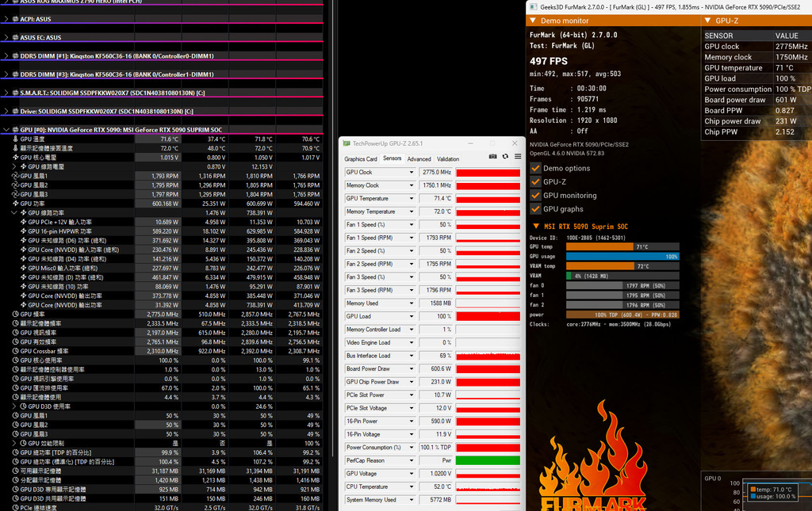Click lightning icon beside GPU 功率 600.168 W
Screen dimensions: 812x511
click(x=16, y=204)
